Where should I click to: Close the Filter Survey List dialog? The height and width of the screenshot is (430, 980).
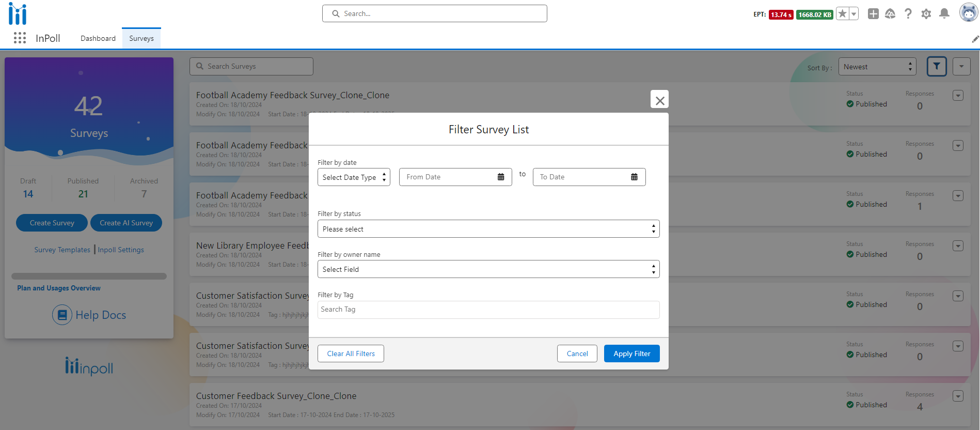pyautogui.click(x=659, y=100)
